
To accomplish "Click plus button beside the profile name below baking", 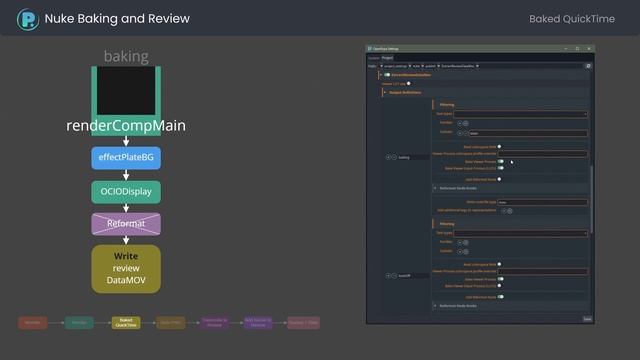I will [x=388, y=276].
